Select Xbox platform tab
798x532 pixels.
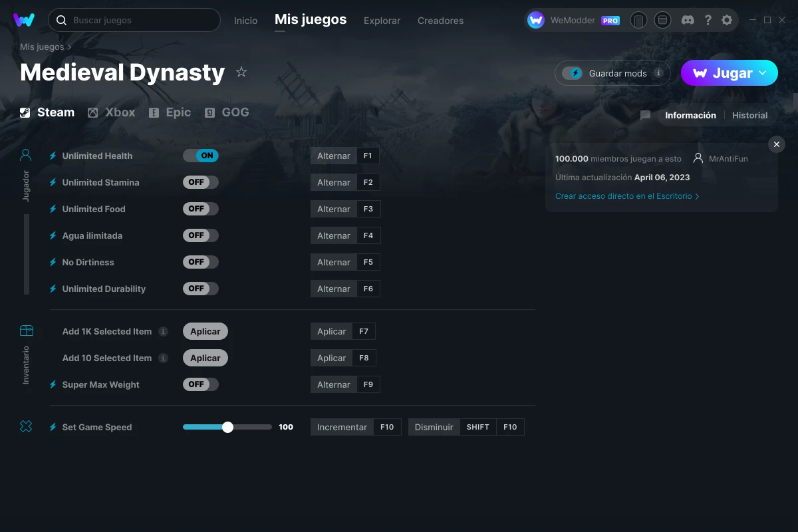(x=111, y=112)
